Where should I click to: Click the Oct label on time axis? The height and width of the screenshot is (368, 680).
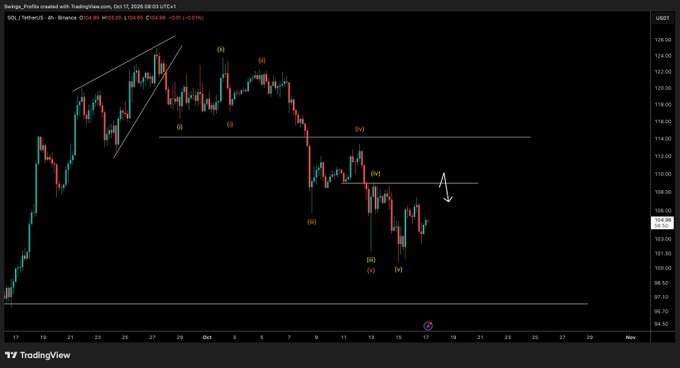[207, 337]
